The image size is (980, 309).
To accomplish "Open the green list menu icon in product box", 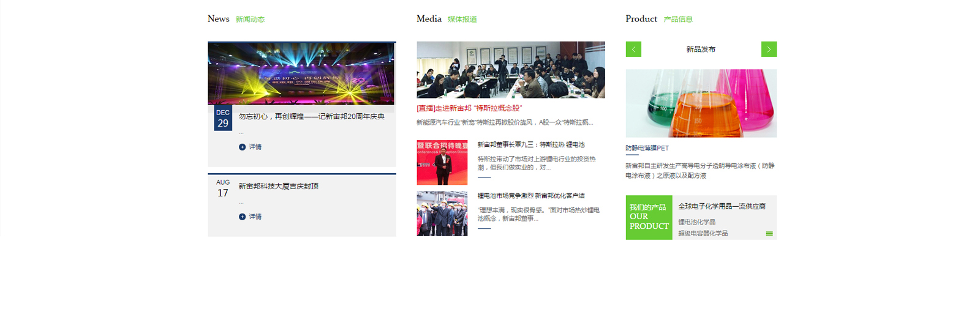I will coord(769,234).
